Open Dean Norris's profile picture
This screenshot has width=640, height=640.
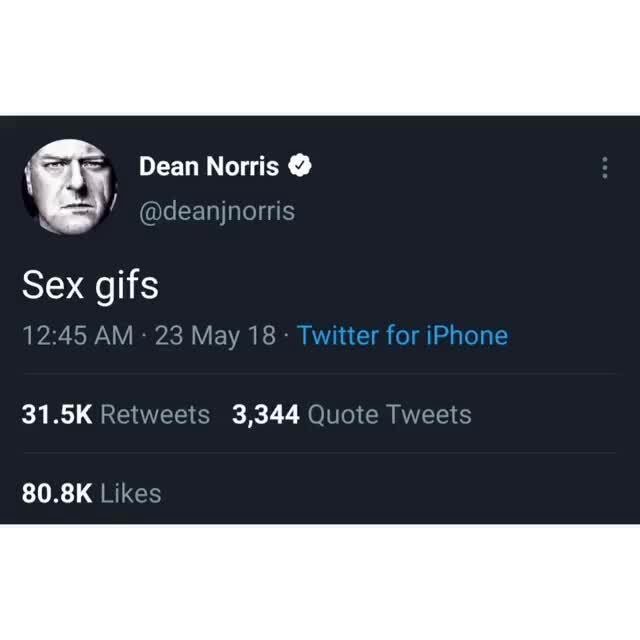70,187
